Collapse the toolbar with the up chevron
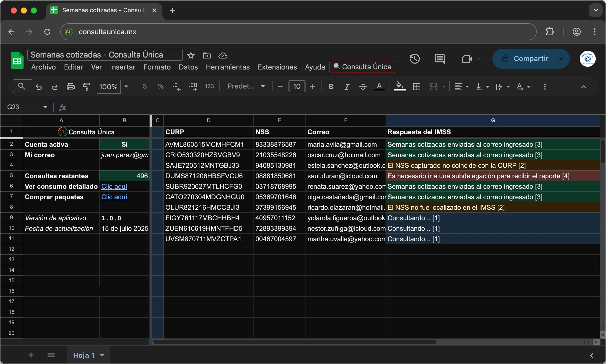 [583, 87]
